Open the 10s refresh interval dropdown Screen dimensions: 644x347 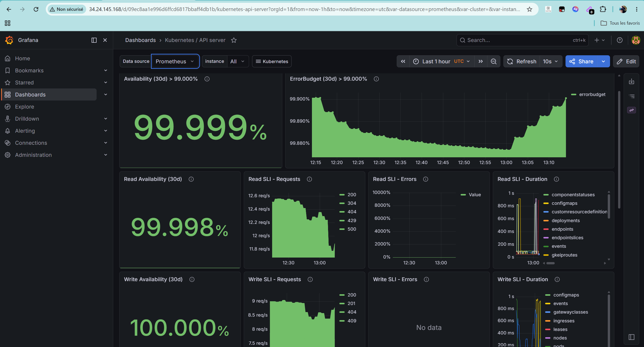coord(551,61)
